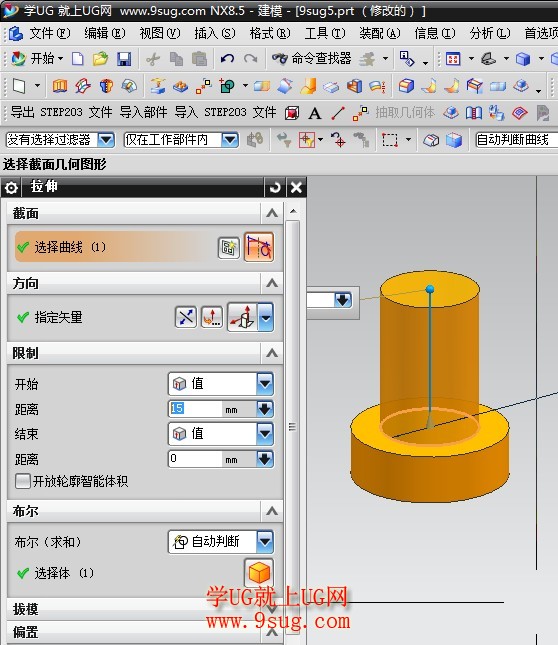Open the Start limit type dropdown
Screen dimensions: 558x645
click(265, 384)
